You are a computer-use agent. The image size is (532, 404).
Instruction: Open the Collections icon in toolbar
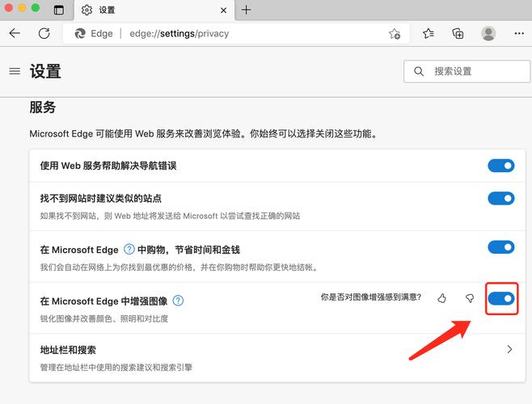point(458,33)
